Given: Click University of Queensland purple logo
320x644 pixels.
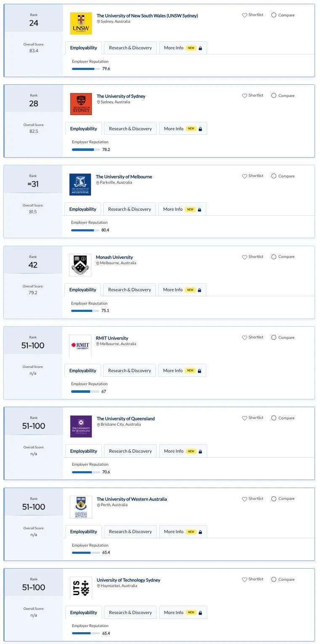Looking at the screenshot, I should click(x=81, y=427).
